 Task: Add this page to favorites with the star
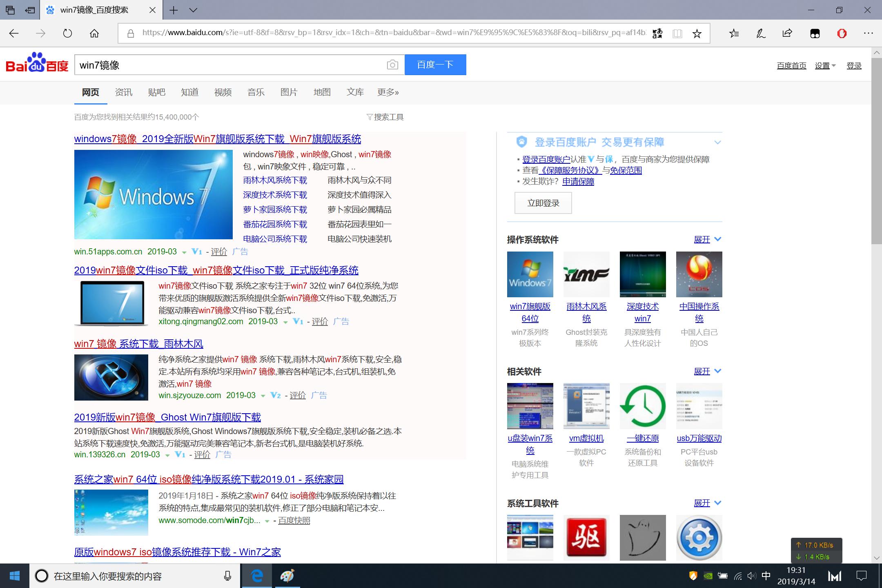tap(697, 33)
